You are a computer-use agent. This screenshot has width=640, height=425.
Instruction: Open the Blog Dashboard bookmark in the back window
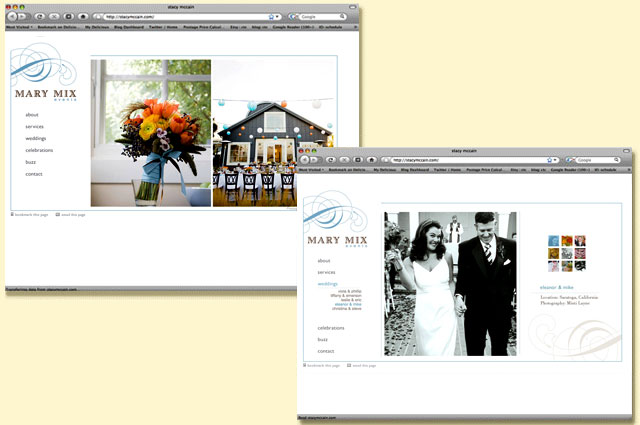[129, 27]
